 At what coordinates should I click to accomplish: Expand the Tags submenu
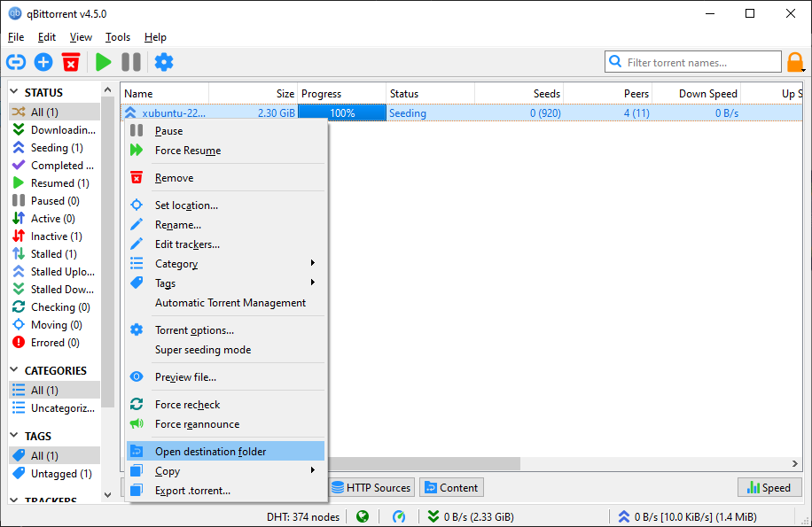pyautogui.click(x=226, y=283)
